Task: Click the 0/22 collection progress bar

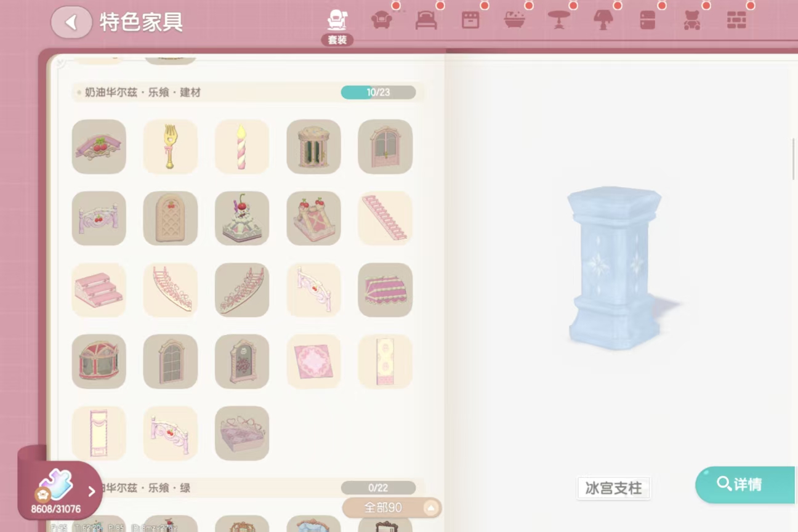Action: (x=378, y=488)
